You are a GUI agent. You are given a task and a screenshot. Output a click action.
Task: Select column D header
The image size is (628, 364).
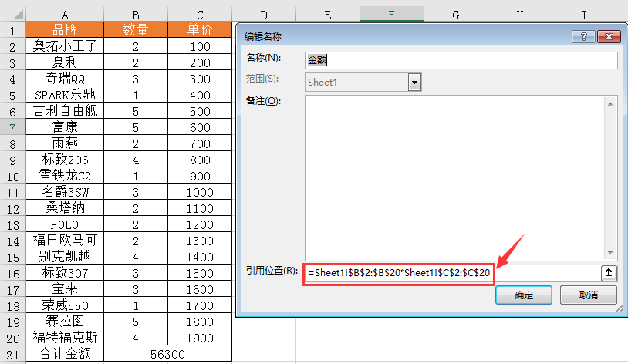[x=264, y=15]
